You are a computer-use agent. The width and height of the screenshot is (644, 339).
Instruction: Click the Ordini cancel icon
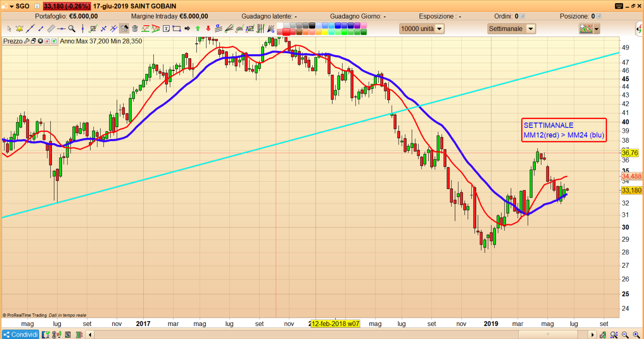[x=522, y=16]
